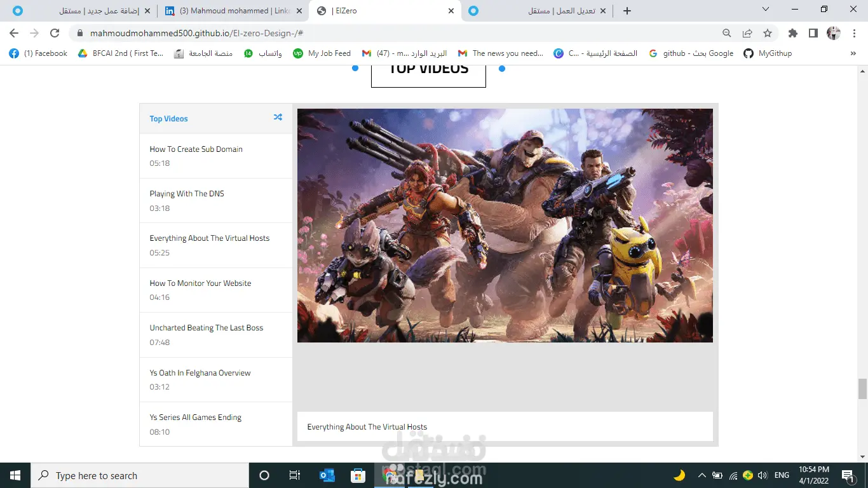Image resolution: width=868 pixels, height=488 pixels.
Task: Open the volume control in tray
Action: coord(763,475)
